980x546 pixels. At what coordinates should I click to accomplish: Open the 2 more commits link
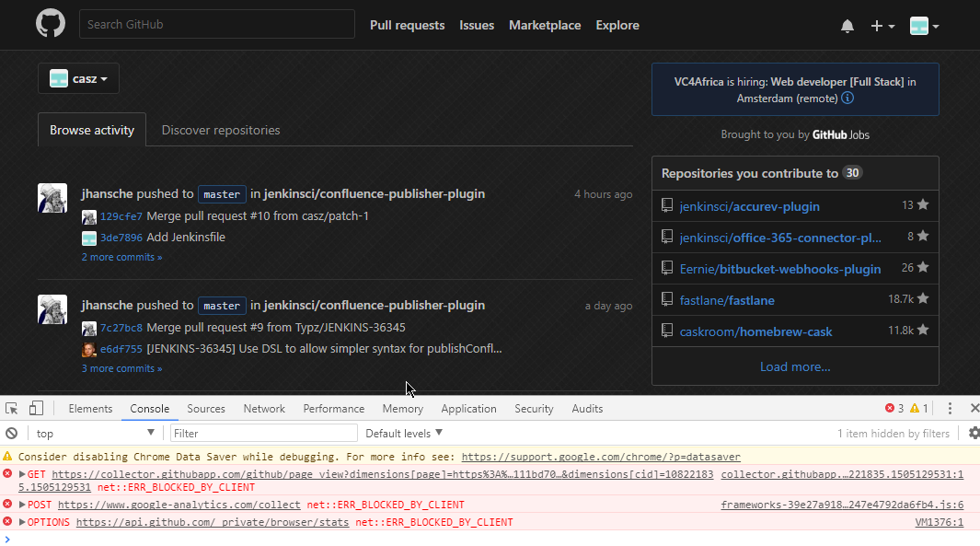tap(121, 257)
